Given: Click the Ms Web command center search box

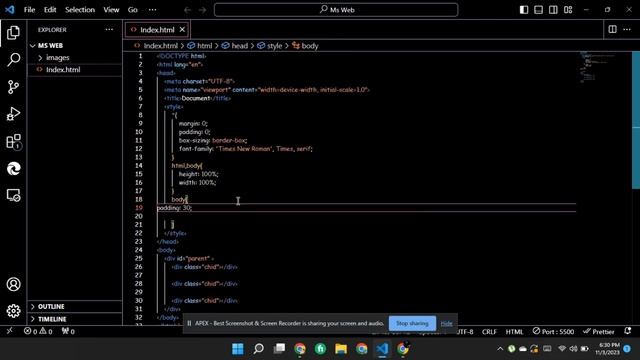Looking at the screenshot, I should point(336,10).
